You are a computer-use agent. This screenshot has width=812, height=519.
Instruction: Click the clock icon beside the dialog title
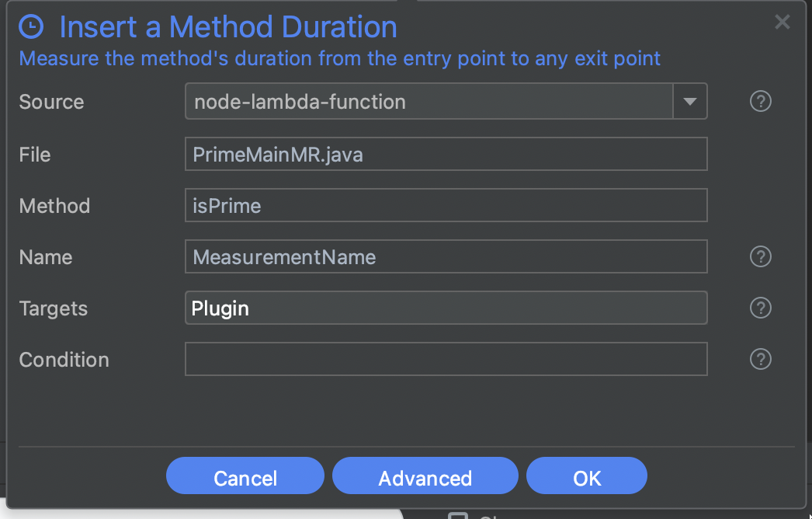point(31,27)
